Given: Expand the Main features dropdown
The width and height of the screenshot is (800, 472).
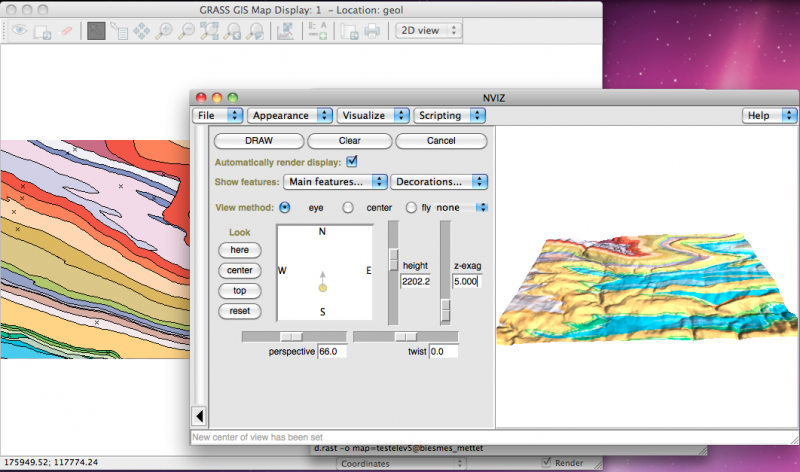Looking at the screenshot, I should pyautogui.click(x=335, y=181).
